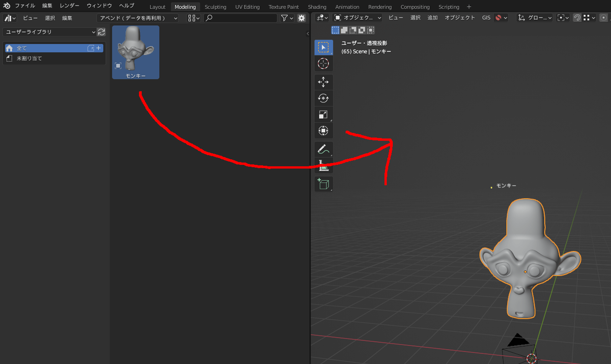Click the Blender logo menu icon
The image size is (611, 364).
pos(7,6)
